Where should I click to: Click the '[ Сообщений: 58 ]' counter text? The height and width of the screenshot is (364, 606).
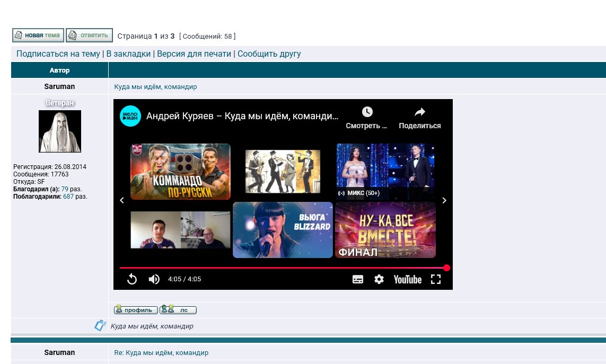pos(207,37)
